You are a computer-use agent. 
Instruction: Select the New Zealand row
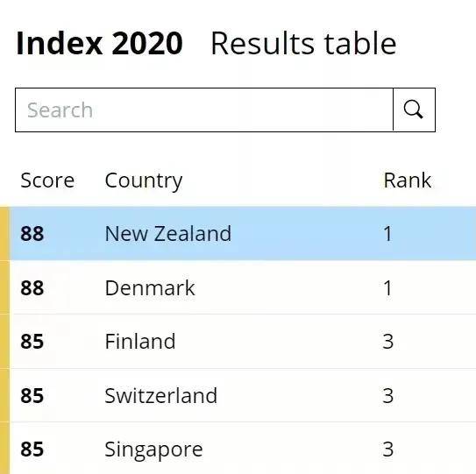tap(243, 233)
